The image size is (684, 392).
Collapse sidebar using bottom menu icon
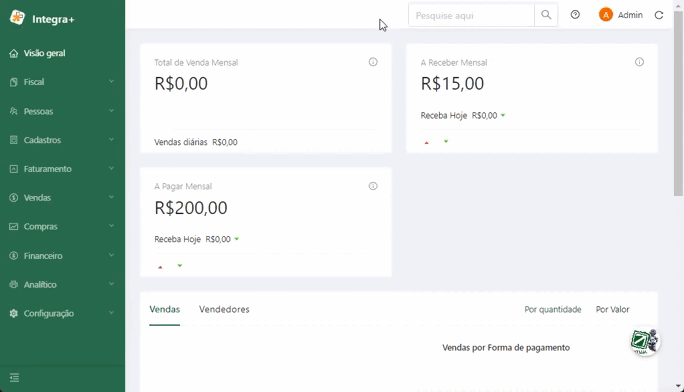[x=14, y=378]
